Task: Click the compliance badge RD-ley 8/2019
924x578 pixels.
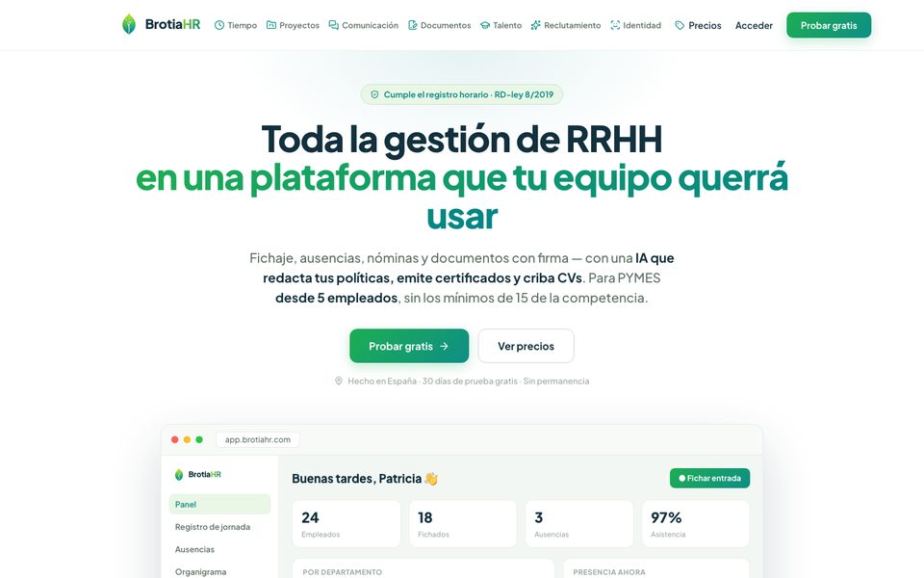Action: point(462,94)
